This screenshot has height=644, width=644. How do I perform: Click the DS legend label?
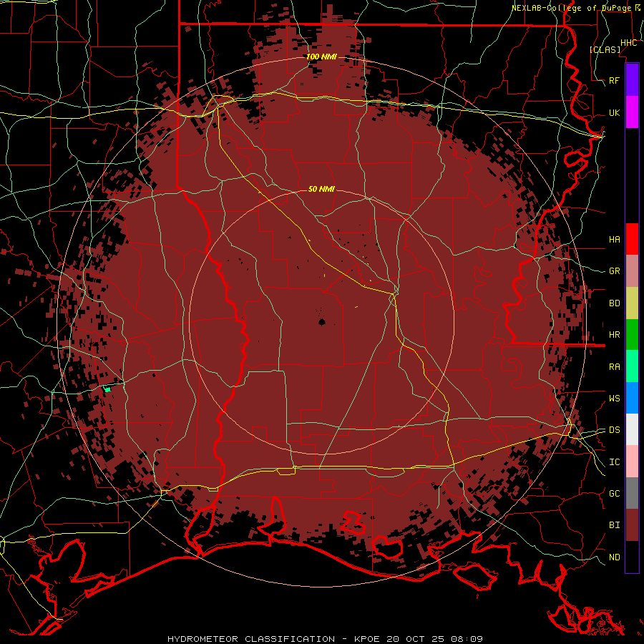coord(615,429)
